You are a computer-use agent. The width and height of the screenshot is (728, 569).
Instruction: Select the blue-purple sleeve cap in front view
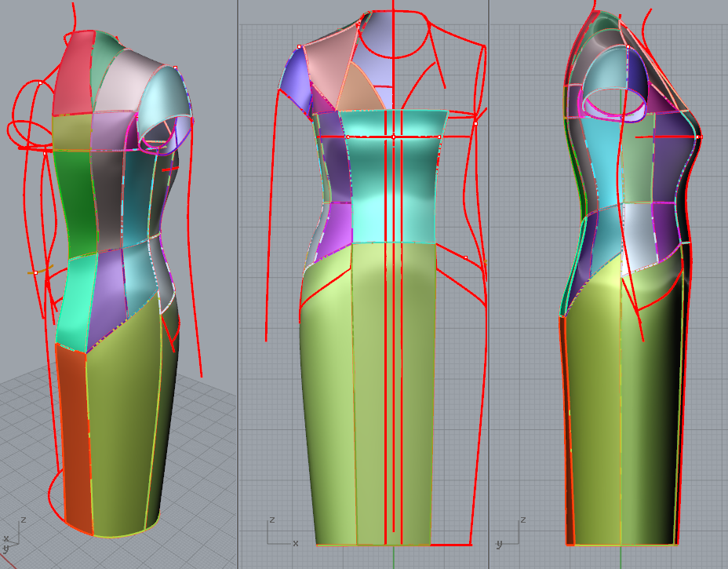(x=294, y=76)
